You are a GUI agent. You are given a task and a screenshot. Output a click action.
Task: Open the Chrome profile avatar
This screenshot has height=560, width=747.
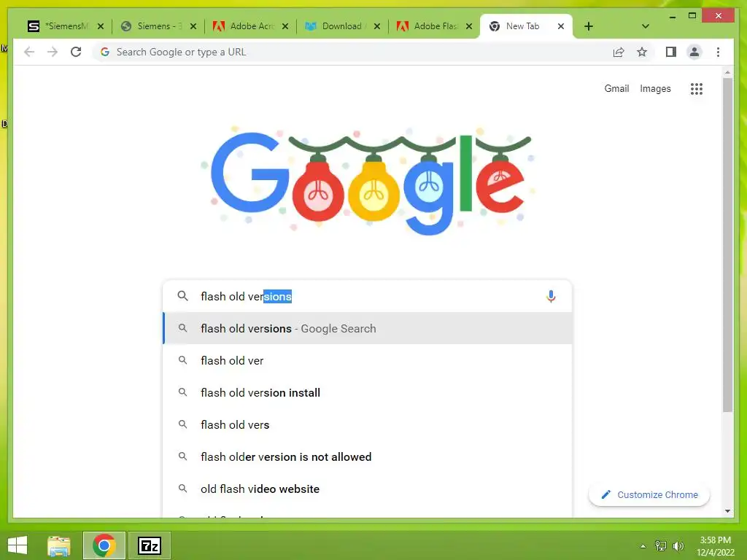point(694,52)
